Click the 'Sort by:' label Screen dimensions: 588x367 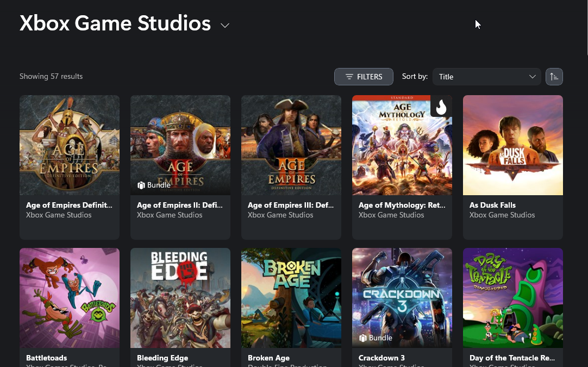pos(415,77)
